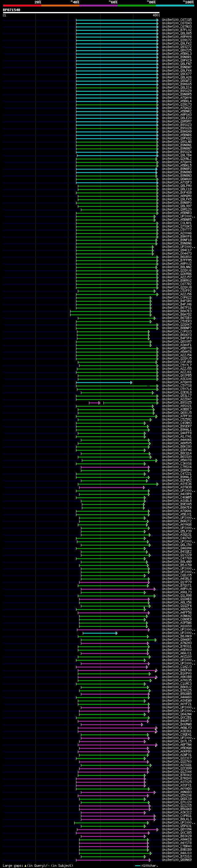This screenshot has width=197, height=868.
Task: Click the label UniRef100_A7PF30
Action: pyautogui.click(x=177, y=416)
